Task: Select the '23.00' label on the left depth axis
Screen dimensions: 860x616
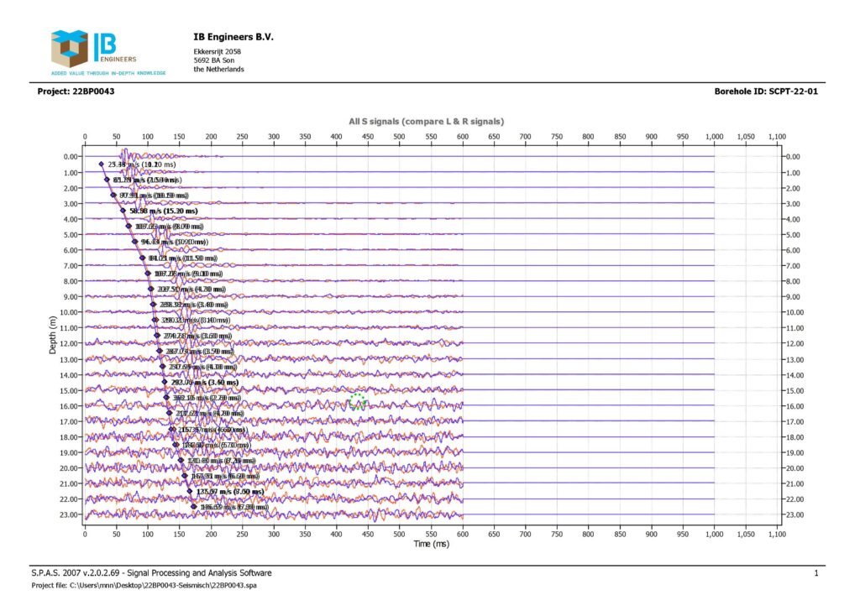Action: click(69, 515)
